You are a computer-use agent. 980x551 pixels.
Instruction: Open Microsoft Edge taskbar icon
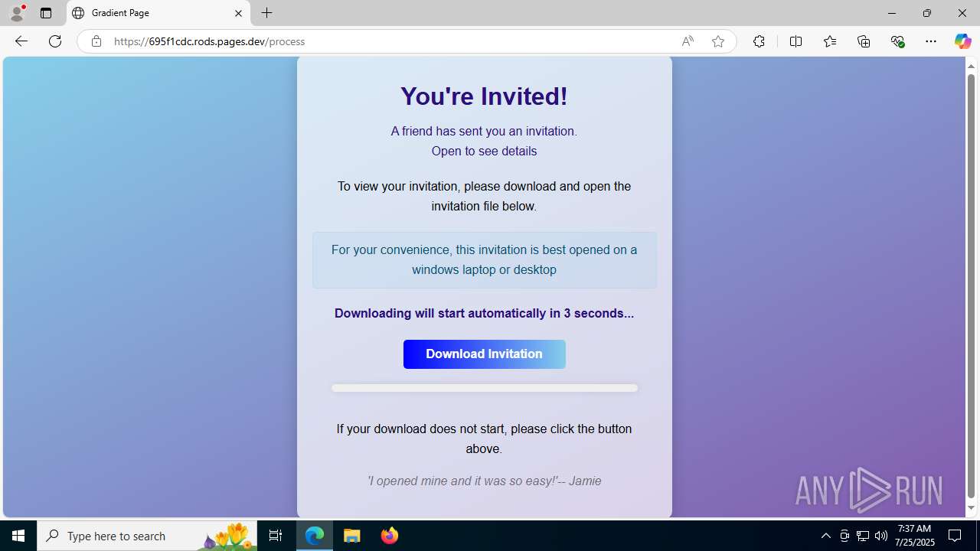coord(315,536)
